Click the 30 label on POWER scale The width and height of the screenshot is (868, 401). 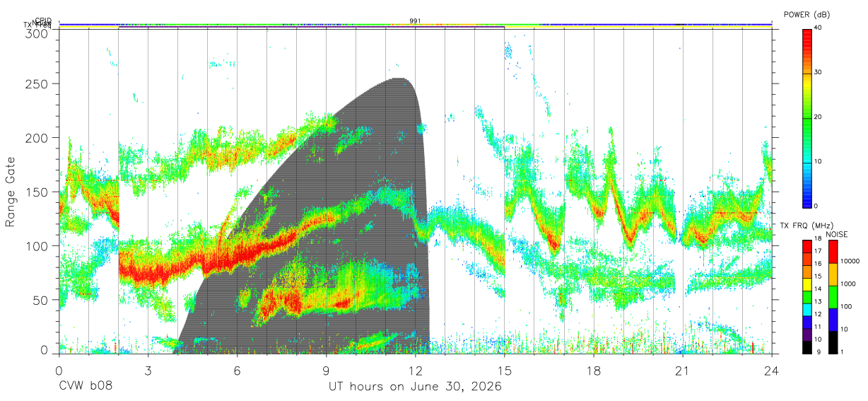pos(816,73)
